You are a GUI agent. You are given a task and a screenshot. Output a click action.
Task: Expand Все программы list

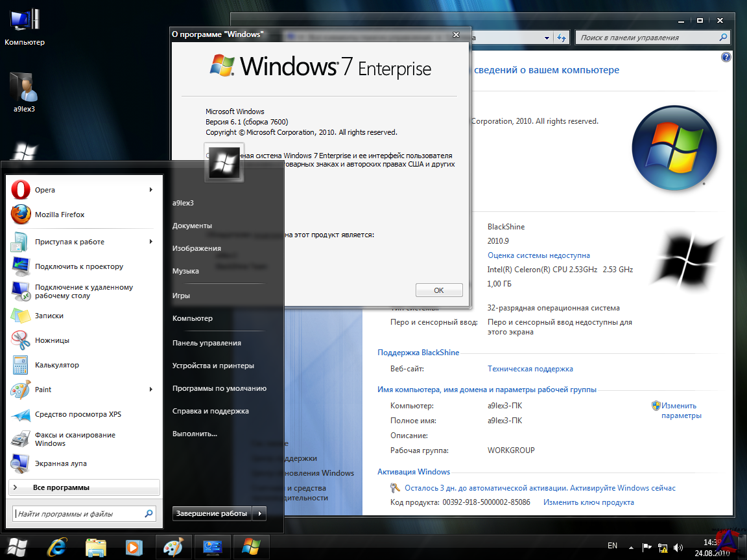point(61,487)
